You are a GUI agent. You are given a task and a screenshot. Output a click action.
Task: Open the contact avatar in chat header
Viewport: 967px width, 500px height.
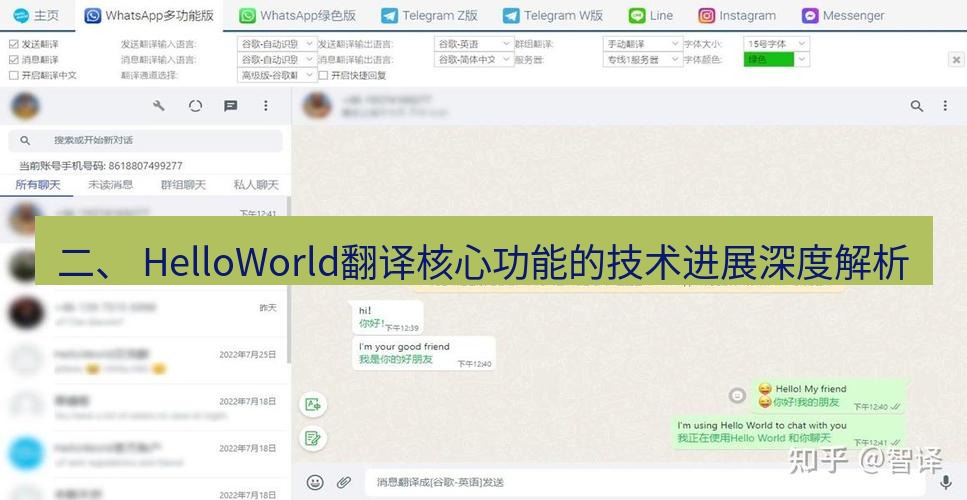point(318,106)
